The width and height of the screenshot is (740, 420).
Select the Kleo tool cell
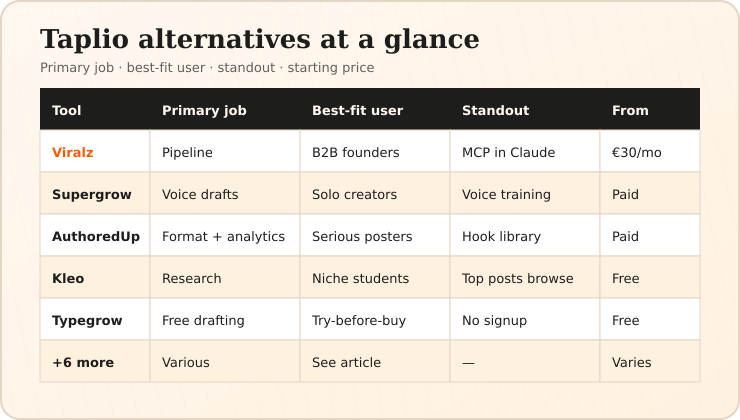(x=95, y=278)
